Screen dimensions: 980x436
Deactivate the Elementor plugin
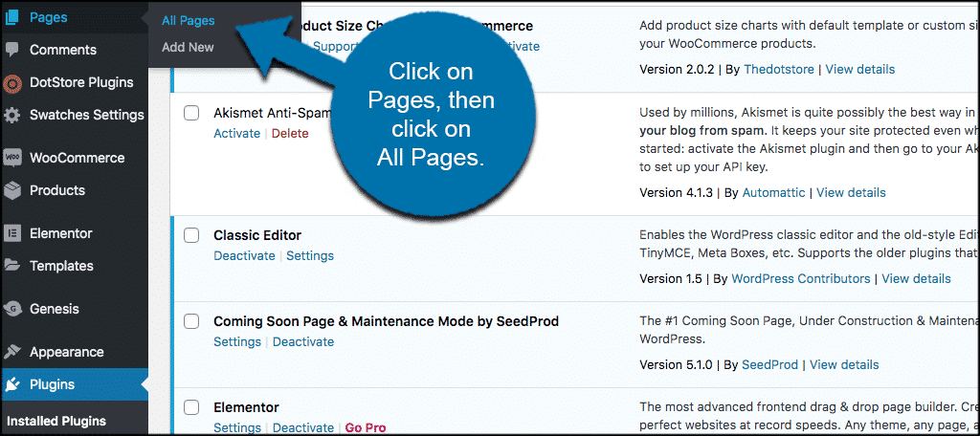pyautogui.click(x=303, y=428)
